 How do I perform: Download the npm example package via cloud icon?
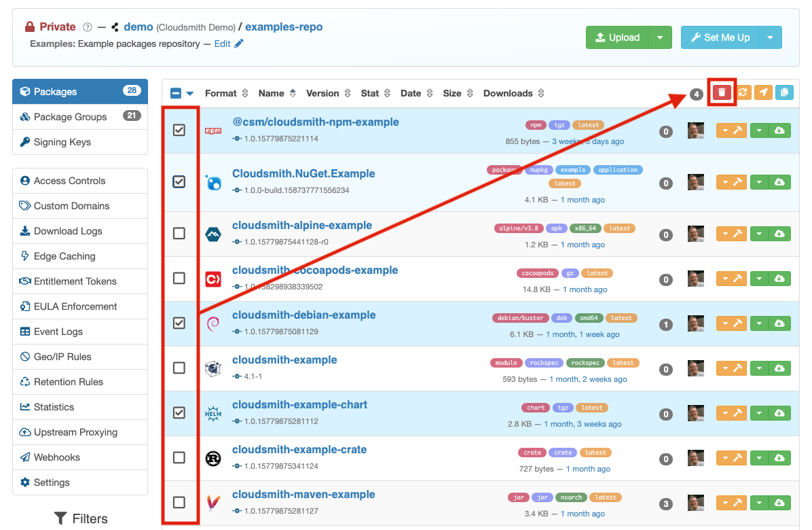pos(779,130)
